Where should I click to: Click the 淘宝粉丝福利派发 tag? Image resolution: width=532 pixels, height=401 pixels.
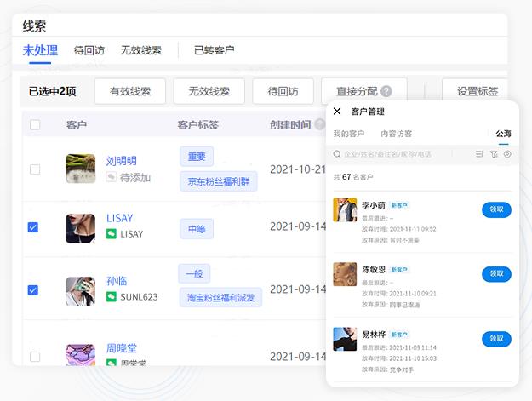220,298
